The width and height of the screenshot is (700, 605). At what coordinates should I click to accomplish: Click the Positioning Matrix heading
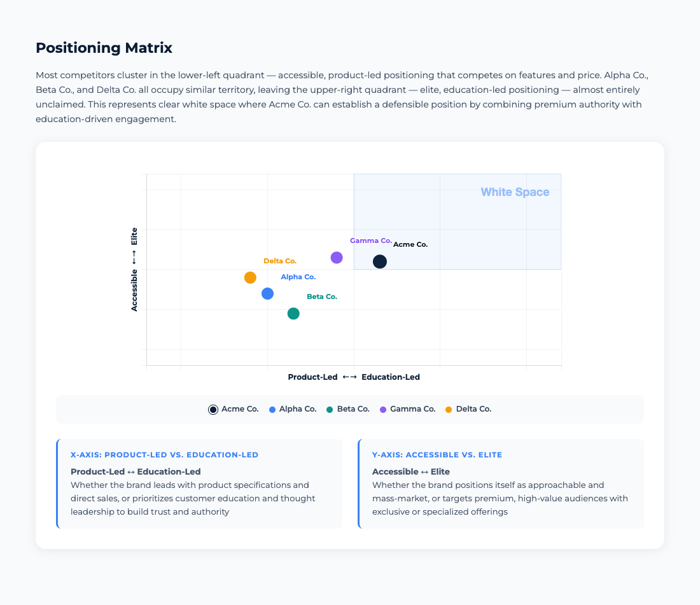pos(104,48)
